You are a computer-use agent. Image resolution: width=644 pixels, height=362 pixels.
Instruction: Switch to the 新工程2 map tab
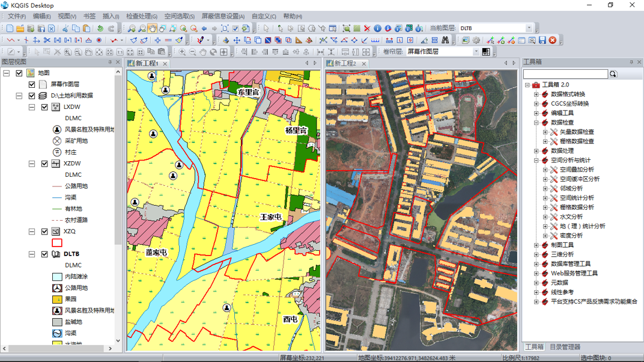click(x=345, y=63)
